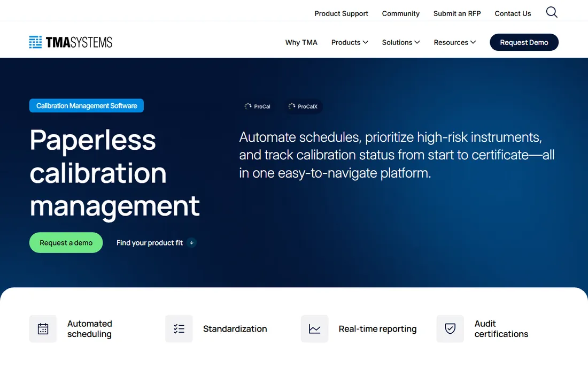Screen dimensions: 588x368
Task: Click the Real-time reporting label
Action: tap(377, 328)
